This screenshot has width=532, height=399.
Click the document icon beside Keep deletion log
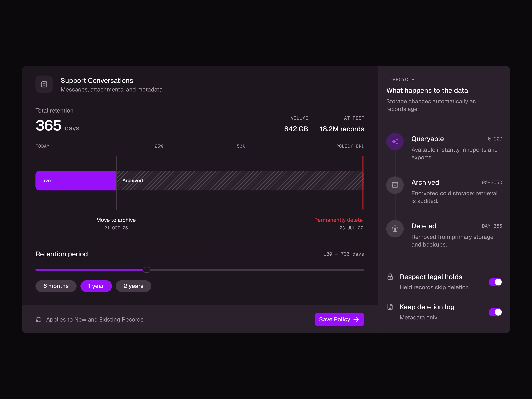pos(390,307)
